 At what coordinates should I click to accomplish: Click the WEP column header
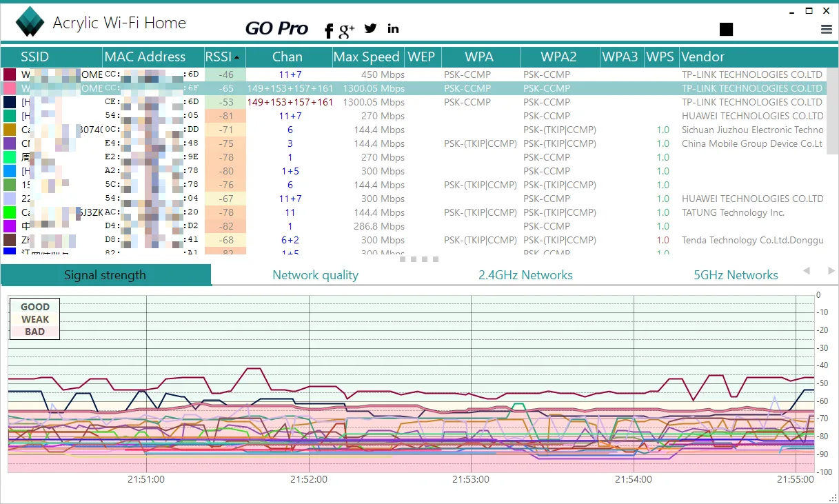pyautogui.click(x=422, y=57)
